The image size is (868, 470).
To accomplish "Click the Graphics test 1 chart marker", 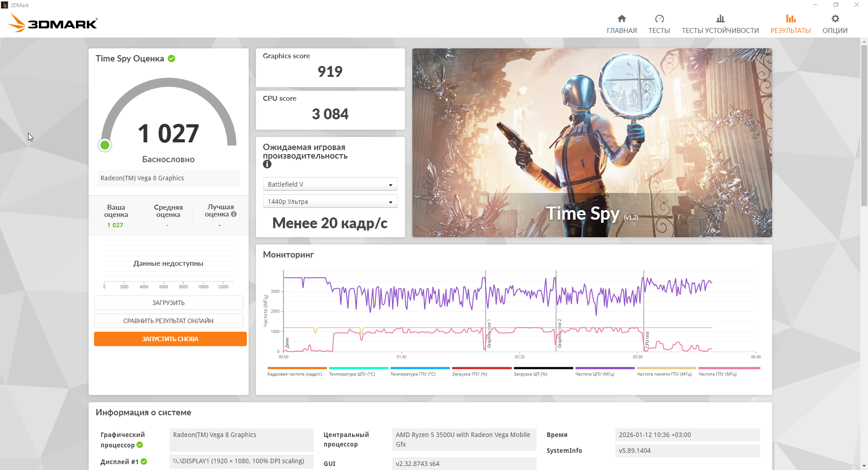I will pos(489,334).
